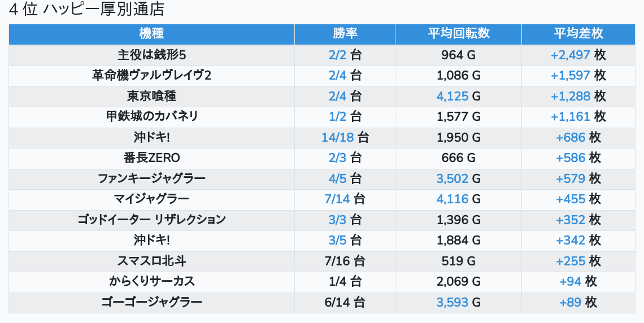Click the 機種 column header
This screenshot has height=323, width=644.
[x=151, y=33]
